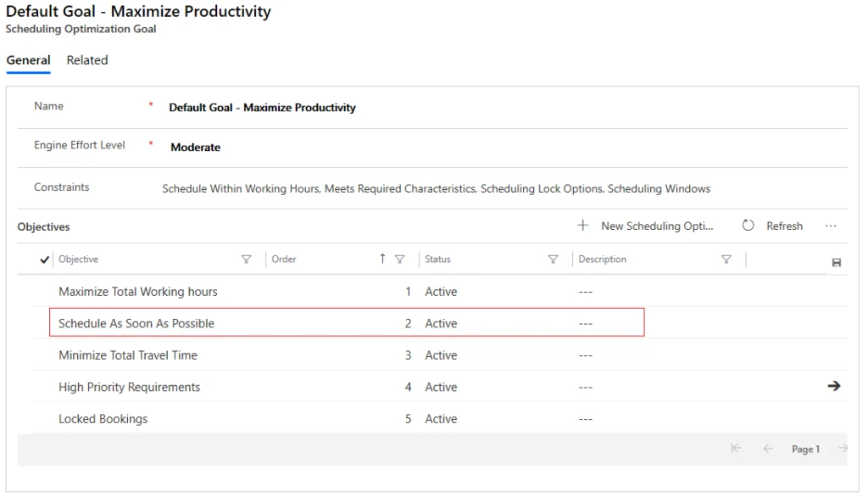Open the Status column filter
Viewport: 868px width, 497px height.
[x=554, y=260]
